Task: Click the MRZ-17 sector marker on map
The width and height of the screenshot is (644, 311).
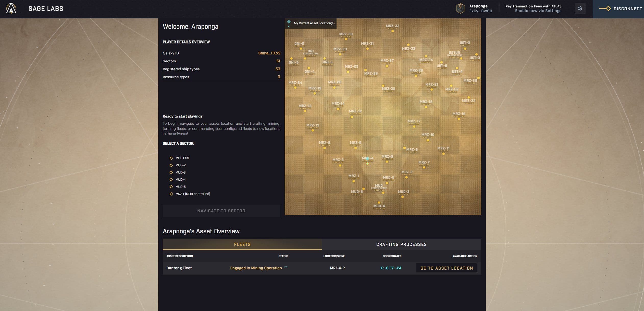Action: tap(414, 127)
